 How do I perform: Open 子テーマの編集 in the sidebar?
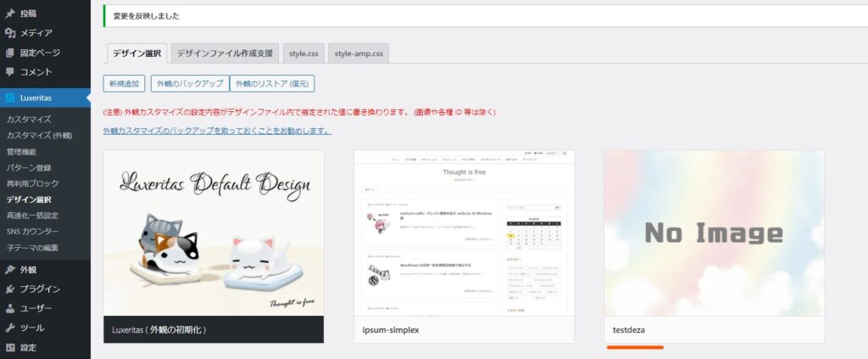click(33, 248)
